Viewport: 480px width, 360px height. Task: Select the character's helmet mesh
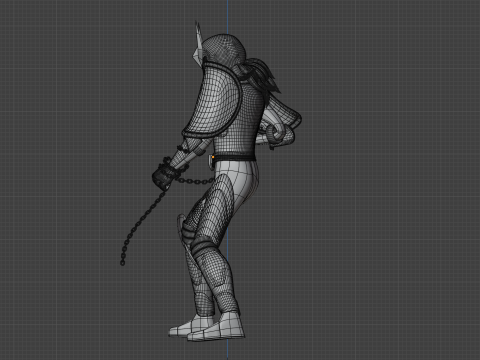click(x=224, y=50)
